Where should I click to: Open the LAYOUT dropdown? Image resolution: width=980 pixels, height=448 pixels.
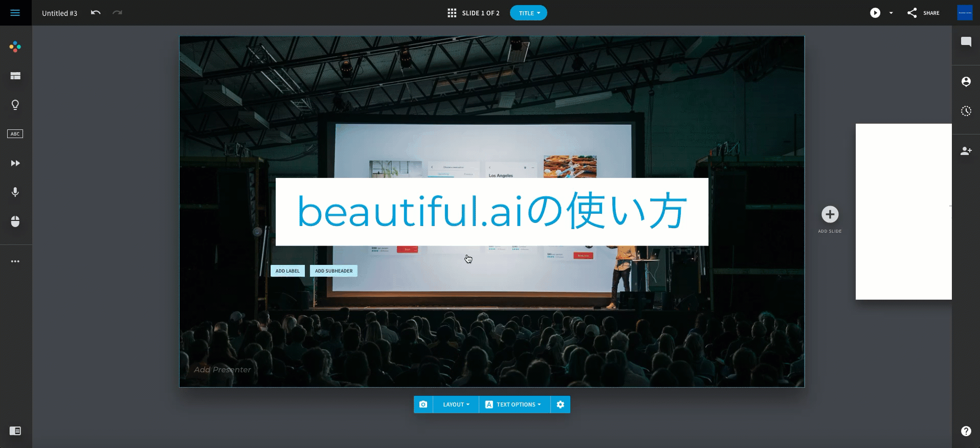pyautogui.click(x=456, y=405)
